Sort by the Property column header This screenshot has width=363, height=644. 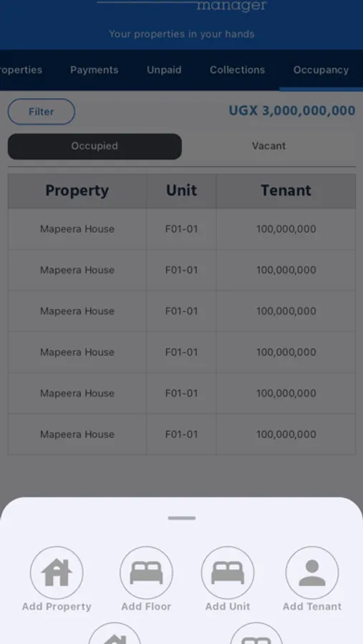[x=77, y=190]
